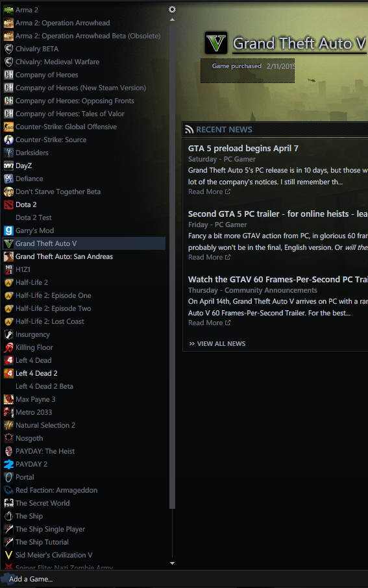
Task: Click the Counter-Strike: Source icon
Action: (x=8, y=140)
